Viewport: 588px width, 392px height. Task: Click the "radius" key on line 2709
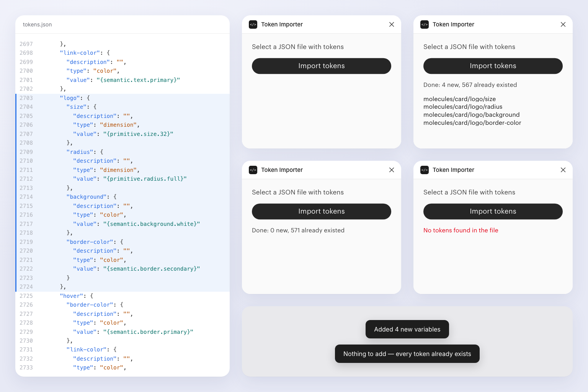point(80,152)
